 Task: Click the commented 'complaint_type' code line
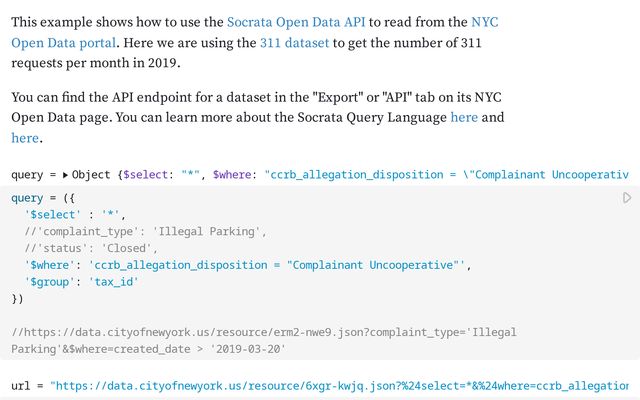tap(145, 232)
